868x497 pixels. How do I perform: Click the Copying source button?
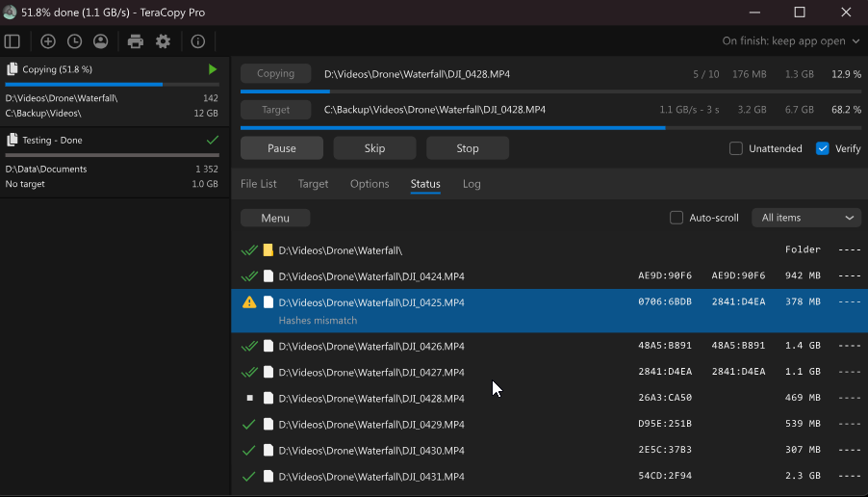click(275, 74)
